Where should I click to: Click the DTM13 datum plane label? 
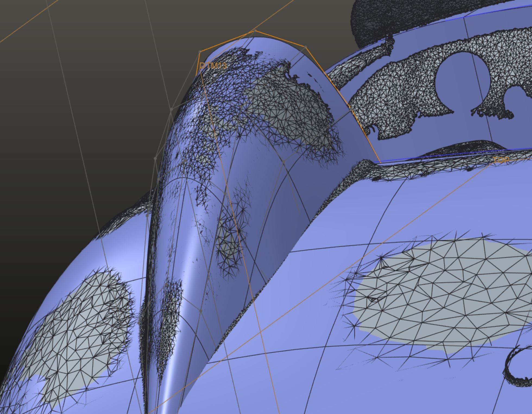tap(213, 66)
